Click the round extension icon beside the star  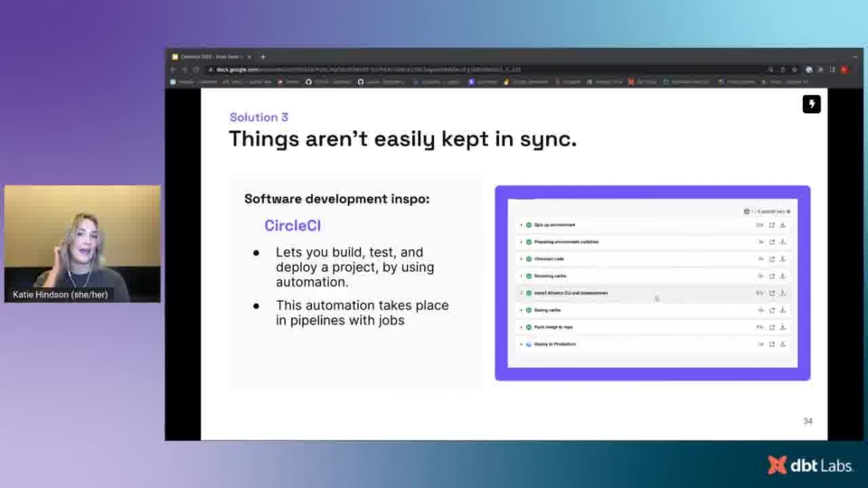809,70
